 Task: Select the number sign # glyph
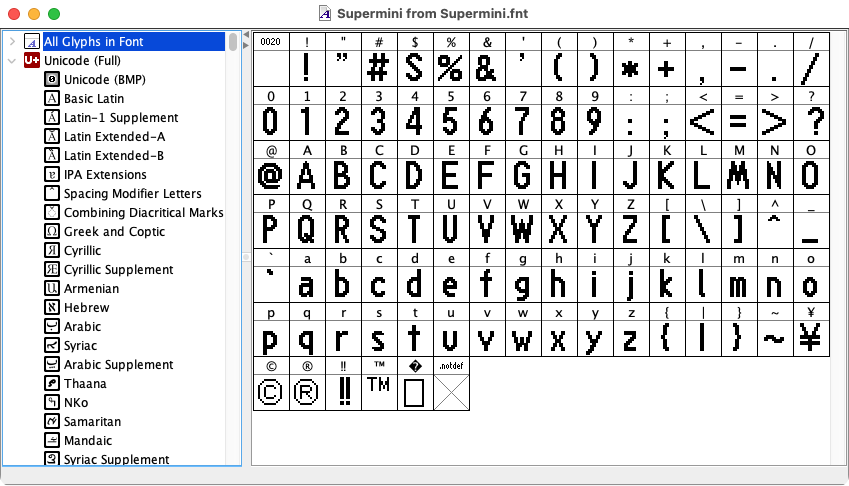[x=379, y=60]
